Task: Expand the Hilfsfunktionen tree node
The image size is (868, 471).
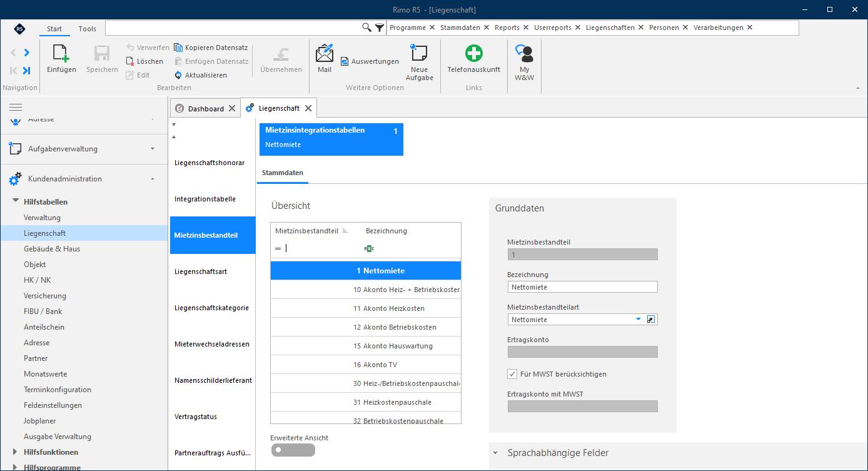Action: 16,452
